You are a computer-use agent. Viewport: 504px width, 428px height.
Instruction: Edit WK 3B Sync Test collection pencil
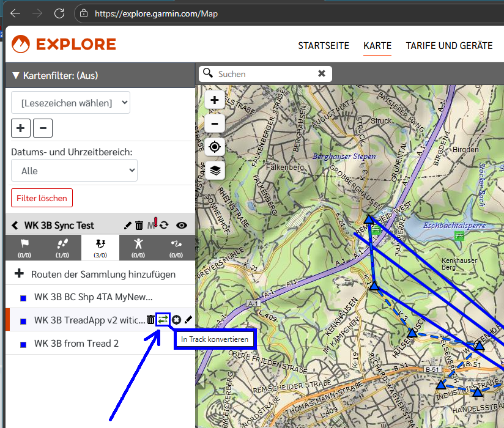coord(127,225)
